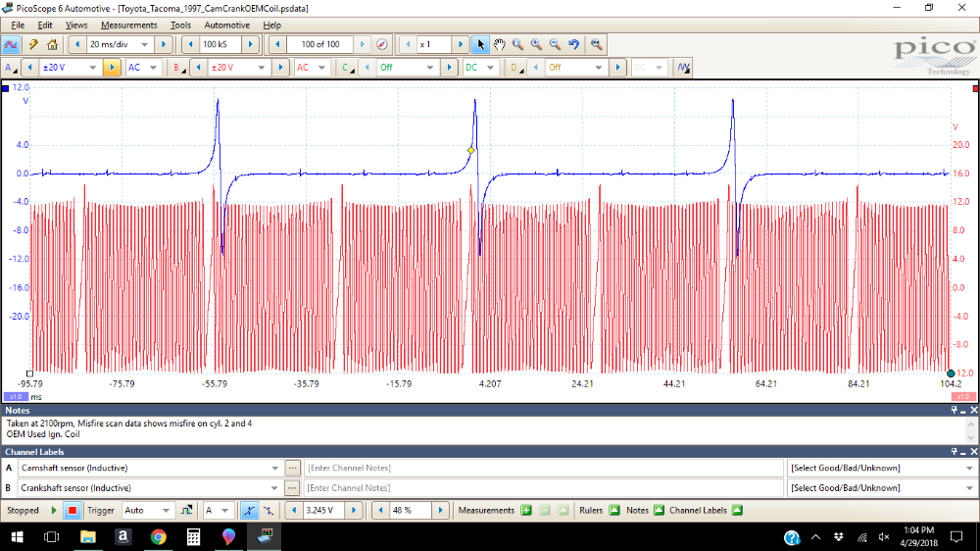Open the 20 ms/div timebase dropdown
This screenshot has width=980, height=551.
[144, 44]
